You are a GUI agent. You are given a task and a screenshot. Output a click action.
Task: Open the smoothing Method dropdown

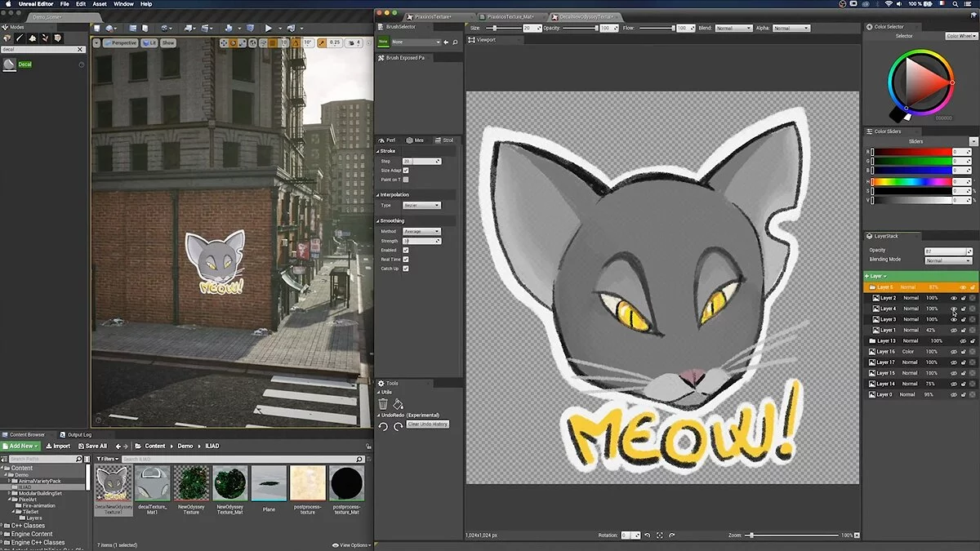coord(422,232)
